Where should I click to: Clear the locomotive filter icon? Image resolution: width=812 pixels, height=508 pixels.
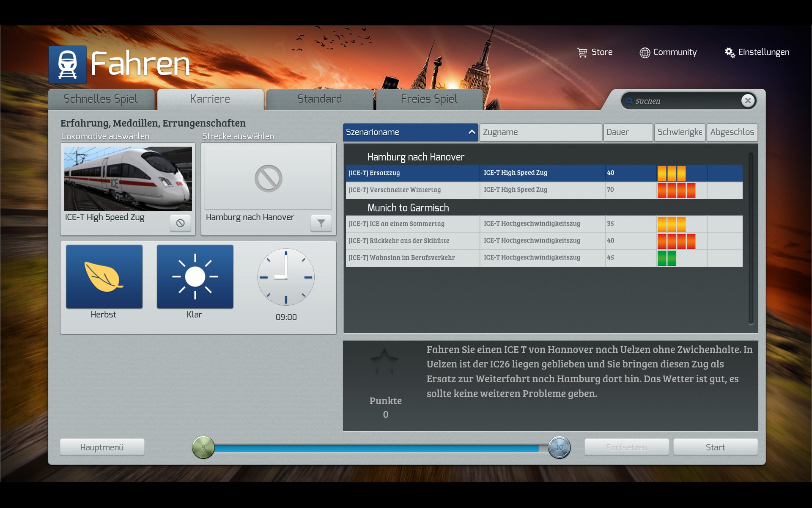180,223
